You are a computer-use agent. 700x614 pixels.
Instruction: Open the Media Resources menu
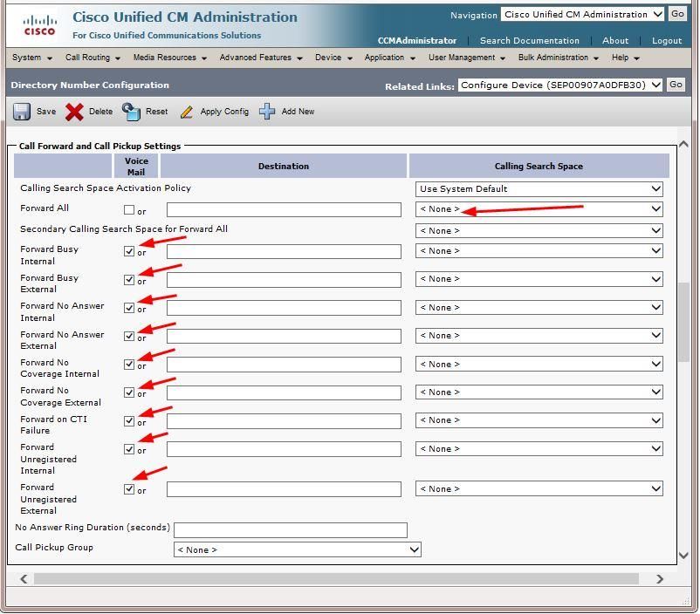169,58
